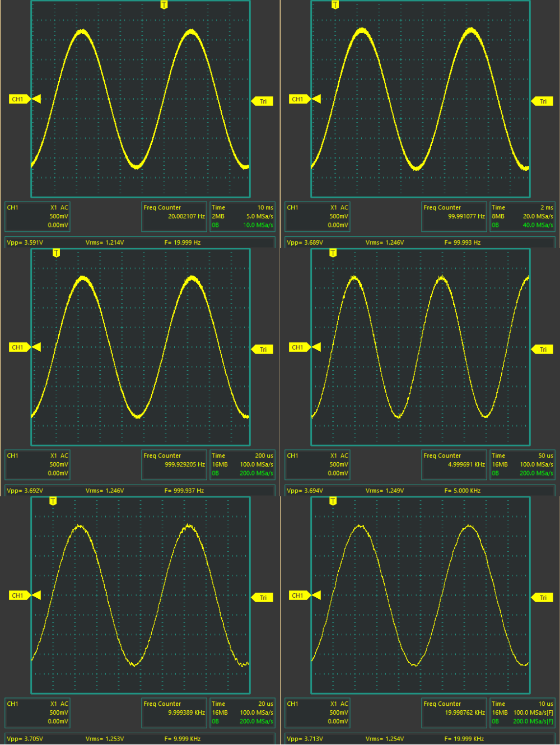Select the T trigger marker above the 50 us waveform

[x=333, y=253]
